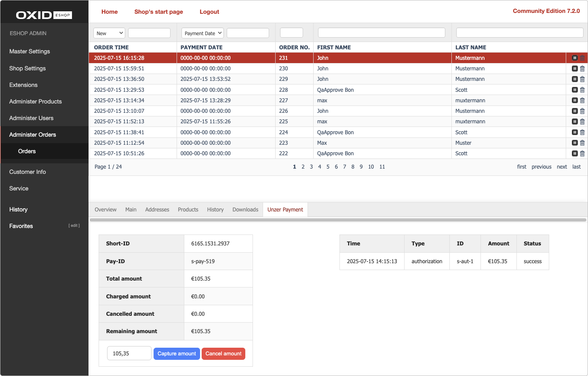Remove order 224 via trash icon
This screenshot has width=588, height=376.
(582, 132)
